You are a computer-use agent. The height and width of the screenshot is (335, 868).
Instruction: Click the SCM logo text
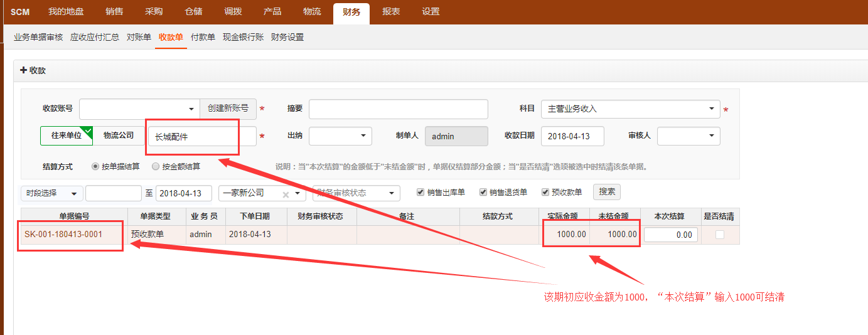20,12
